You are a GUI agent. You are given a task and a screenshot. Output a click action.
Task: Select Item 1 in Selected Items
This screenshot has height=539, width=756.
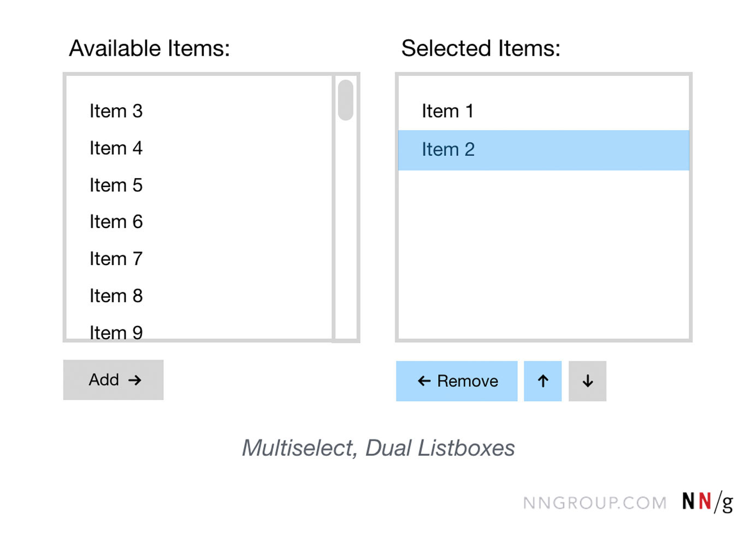tap(447, 111)
